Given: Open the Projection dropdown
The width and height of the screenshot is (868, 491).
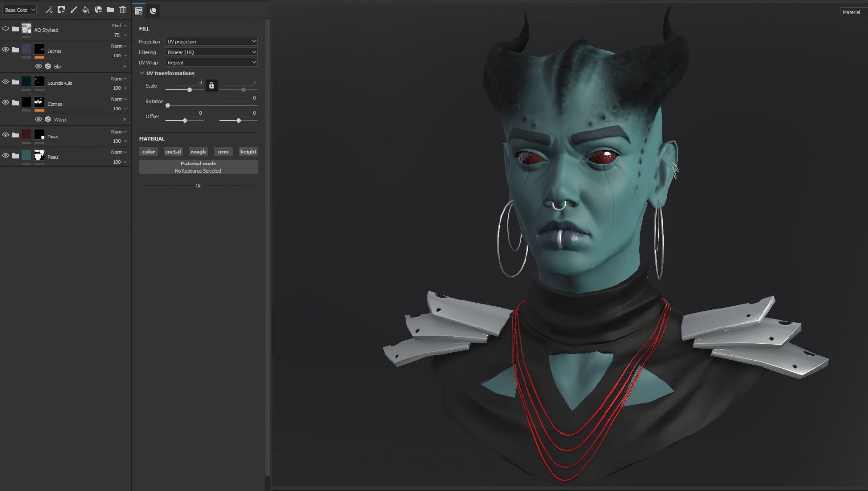Looking at the screenshot, I should (211, 42).
